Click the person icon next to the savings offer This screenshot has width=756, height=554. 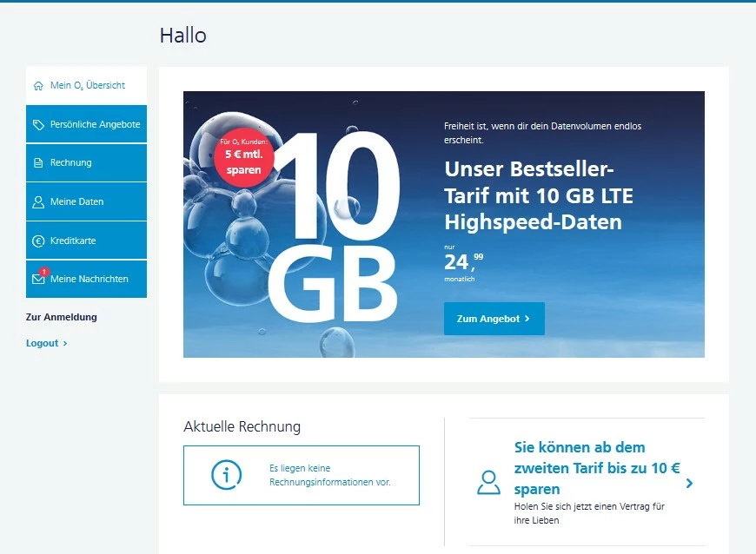[x=488, y=483]
